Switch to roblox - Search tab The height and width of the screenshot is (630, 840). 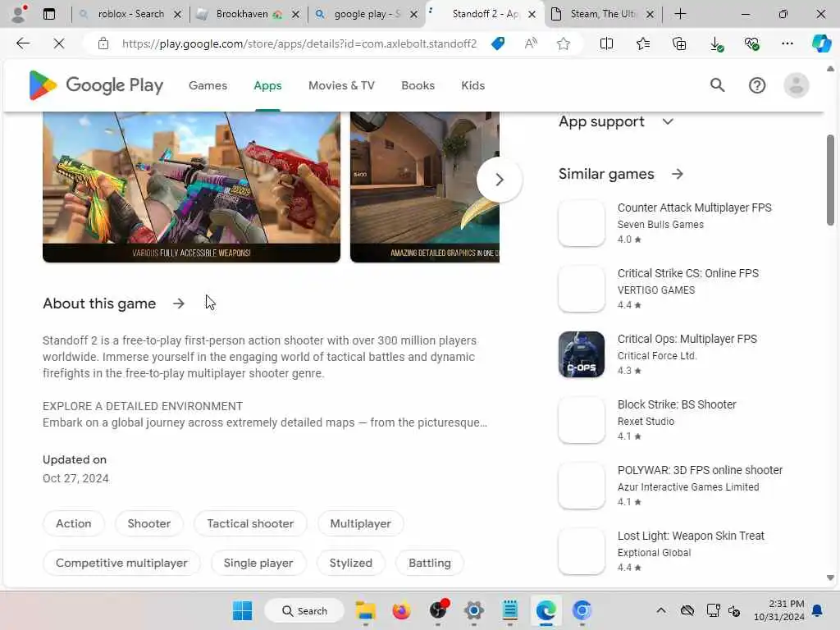(130, 14)
